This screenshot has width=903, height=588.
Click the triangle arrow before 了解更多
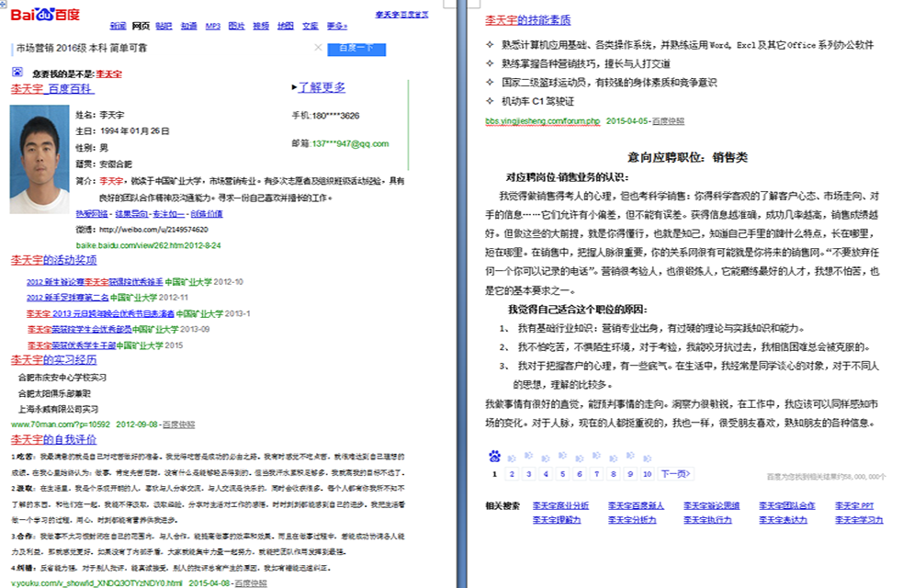click(x=293, y=87)
